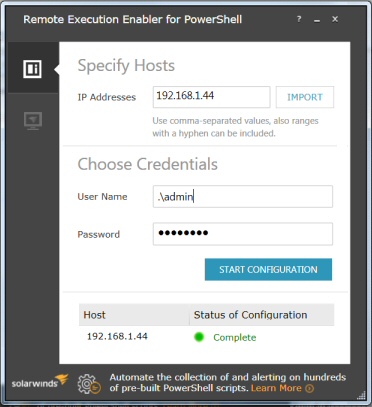372x407 pixels.
Task: Click the IP Addresses label
Action: pyautogui.click(x=107, y=97)
